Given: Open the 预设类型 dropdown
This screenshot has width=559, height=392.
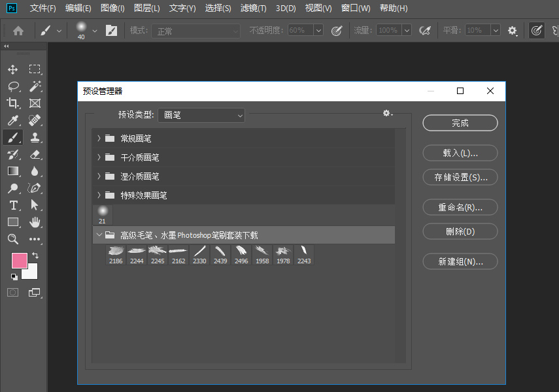Looking at the screenshot, I should [201, 115].
